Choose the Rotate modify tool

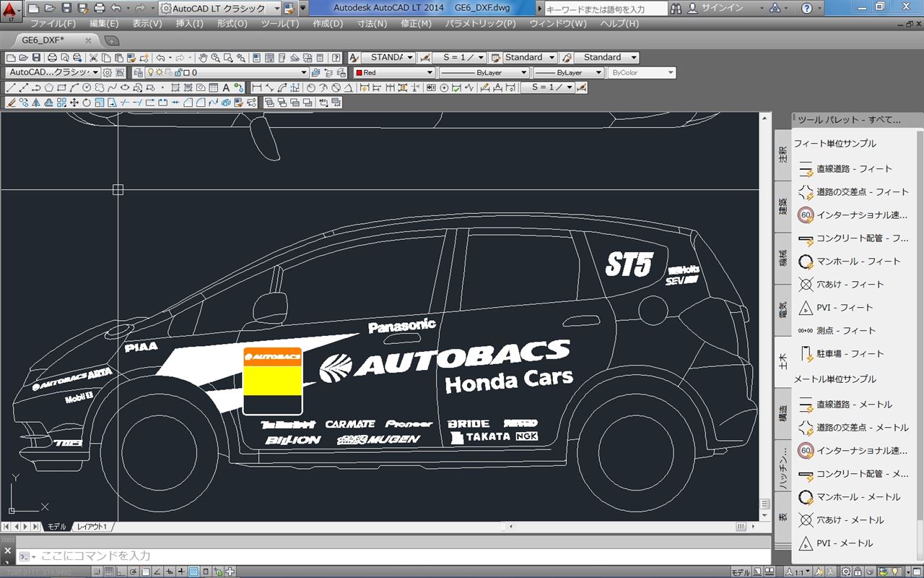[87, 103]
